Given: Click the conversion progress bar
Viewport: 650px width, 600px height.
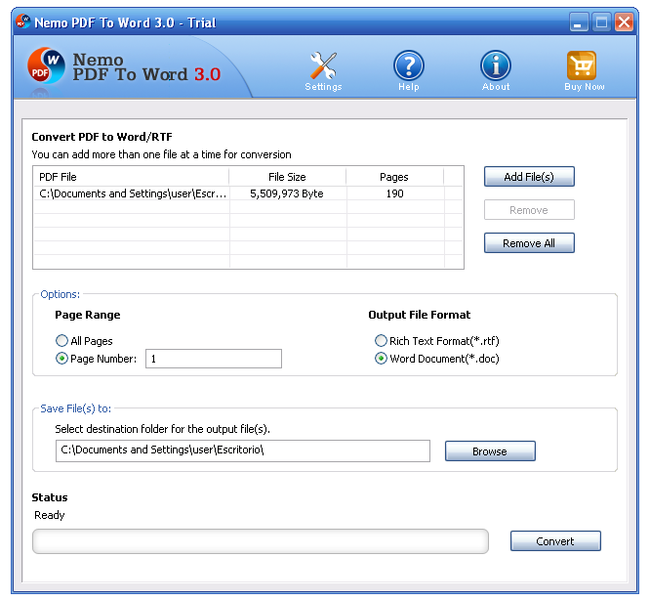Looking at the screenshot, I should [x=260, y=541].
